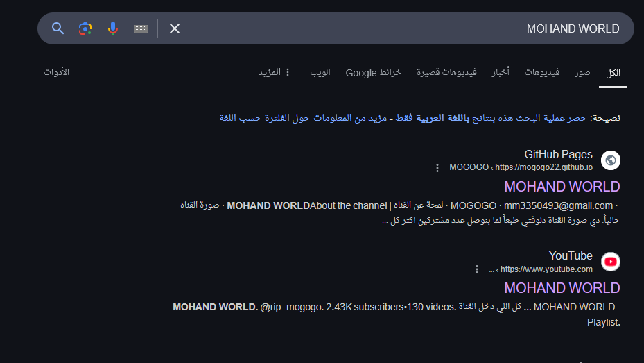
Task: Open link about language filtering info
Action: point(303,118)
